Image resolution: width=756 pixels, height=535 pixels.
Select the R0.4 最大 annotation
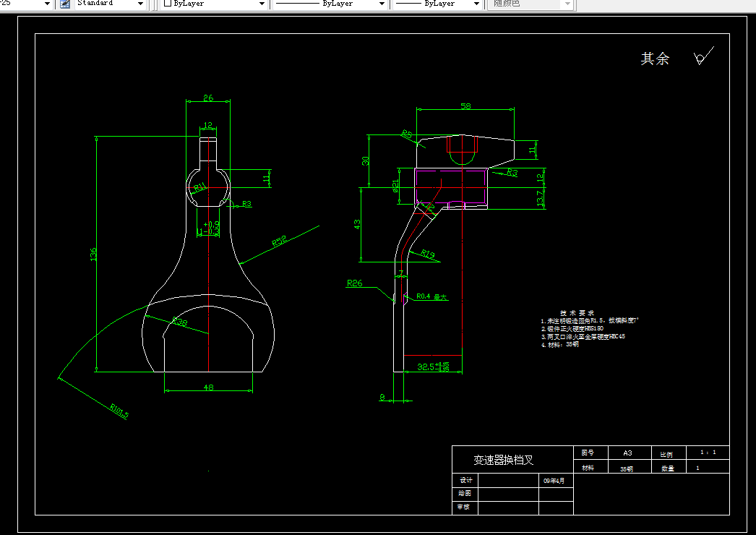point(431,296)
